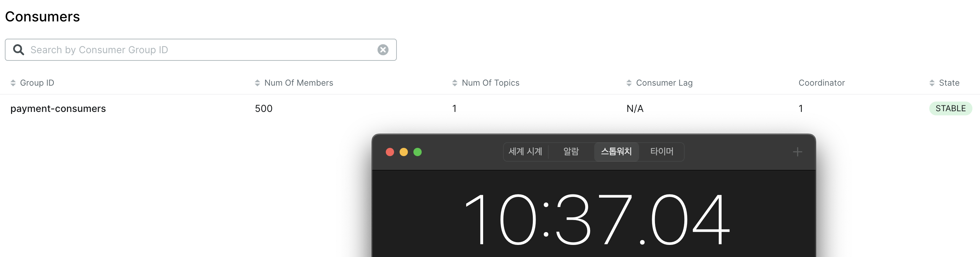Select the 스톱워치 tab
Screen dimensions: 980x257
pyautogui.click(x=616, y=152)
